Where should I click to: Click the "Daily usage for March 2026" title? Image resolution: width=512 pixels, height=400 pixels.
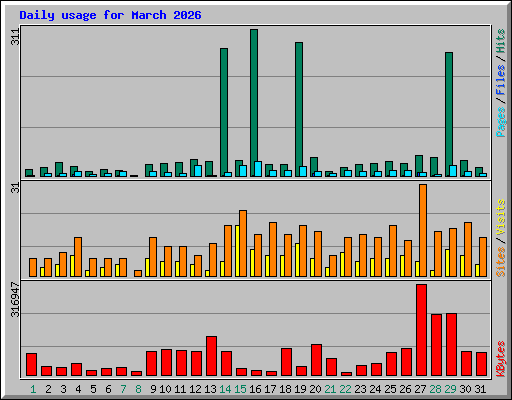[110, 15]
